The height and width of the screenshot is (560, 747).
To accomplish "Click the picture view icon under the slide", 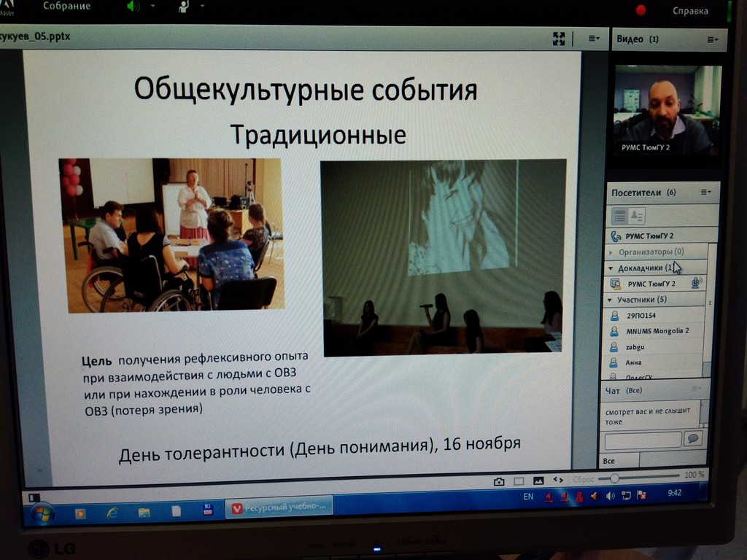I will point(538,481).
